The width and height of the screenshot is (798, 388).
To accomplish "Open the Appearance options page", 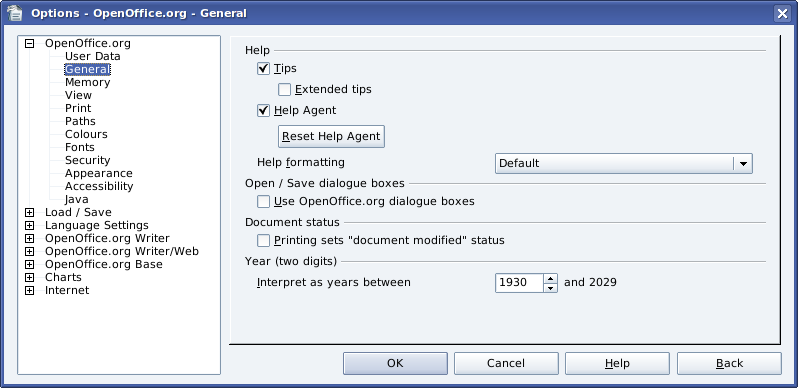I will 99,174.
